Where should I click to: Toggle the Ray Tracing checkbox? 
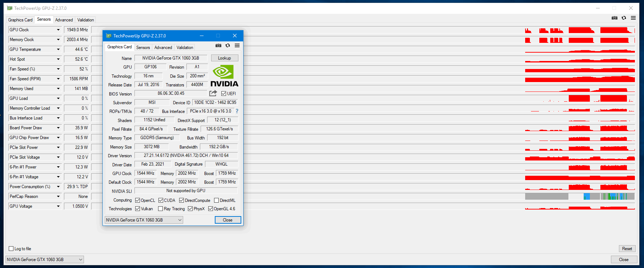click(x=161, y=209)
